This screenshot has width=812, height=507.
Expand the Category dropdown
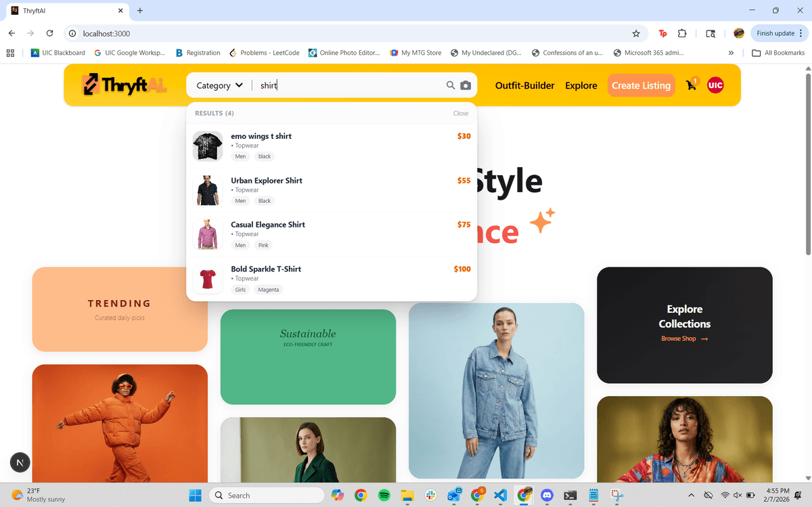(x=219, y=85)
